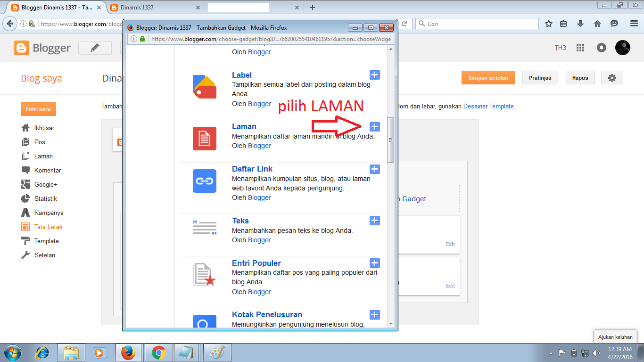This screenshot has height=362, width=644.
Task: Open the Desainer Template link
Action: [x=488, y=106]
